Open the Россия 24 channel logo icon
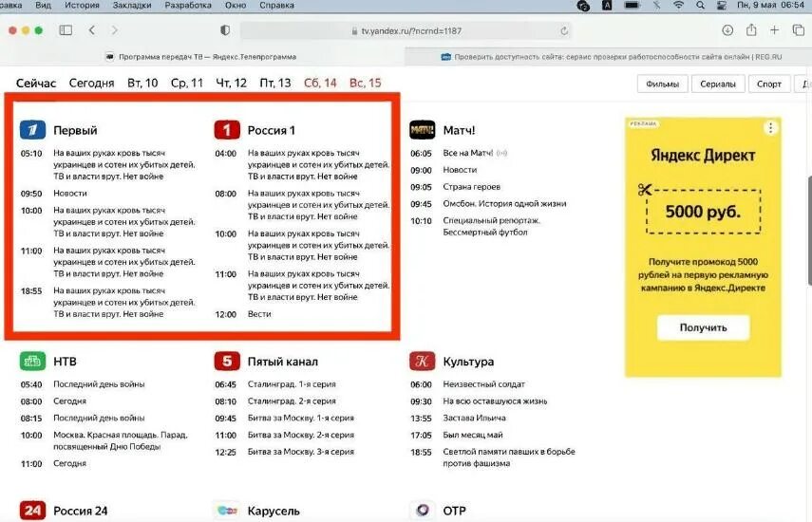The height and width of the screenshot is (522, 812). coord(32,511)
